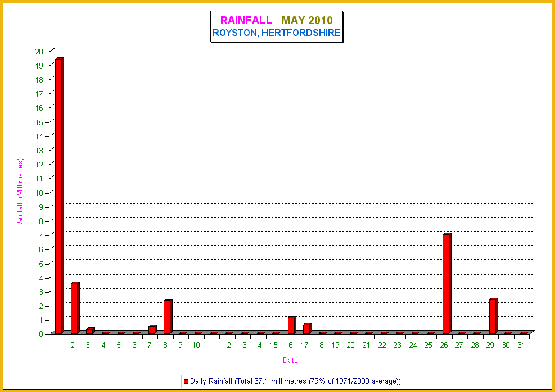Click the x-axis date label 1
This screenshot has width=555, height=392.
(x=57, y=345)
